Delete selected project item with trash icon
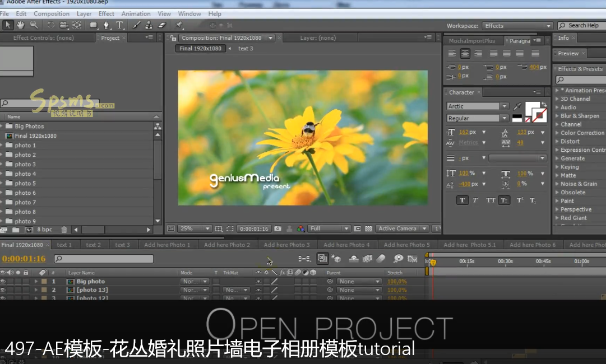This screenshot has height=364, width=606. click(x=64, y=230)
